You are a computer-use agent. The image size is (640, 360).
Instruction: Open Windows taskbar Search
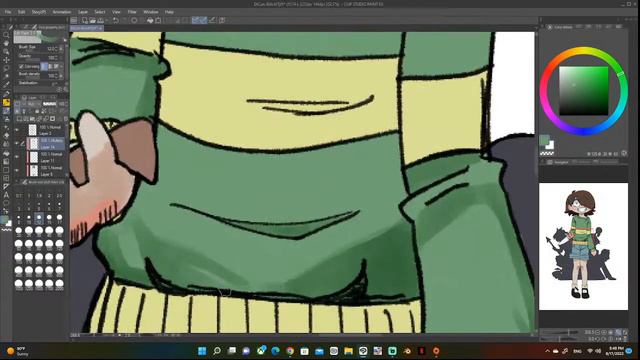pyautogui.click(x=217, y=351)
